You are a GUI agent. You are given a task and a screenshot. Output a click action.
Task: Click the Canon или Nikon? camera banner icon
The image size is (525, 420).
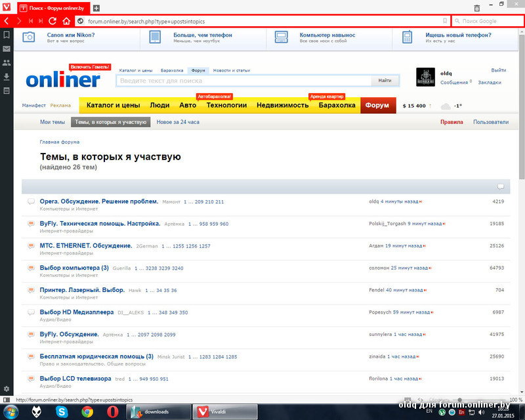[28, 37]
